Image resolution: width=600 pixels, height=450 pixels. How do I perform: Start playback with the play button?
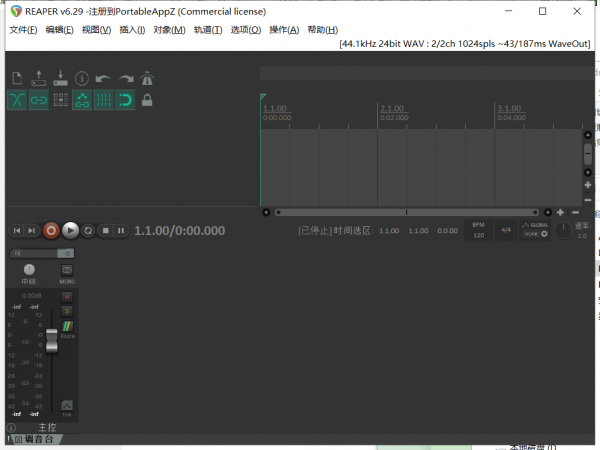[70, 231]
